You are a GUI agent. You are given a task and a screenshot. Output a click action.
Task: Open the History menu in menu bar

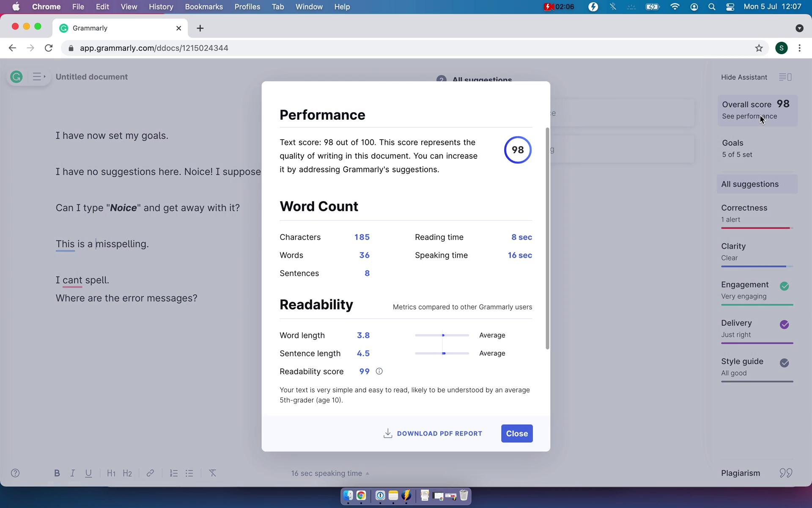coord(160,6)
